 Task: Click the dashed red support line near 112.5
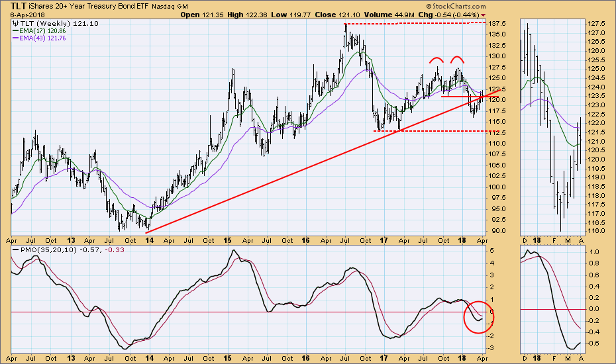click(424, 131)
